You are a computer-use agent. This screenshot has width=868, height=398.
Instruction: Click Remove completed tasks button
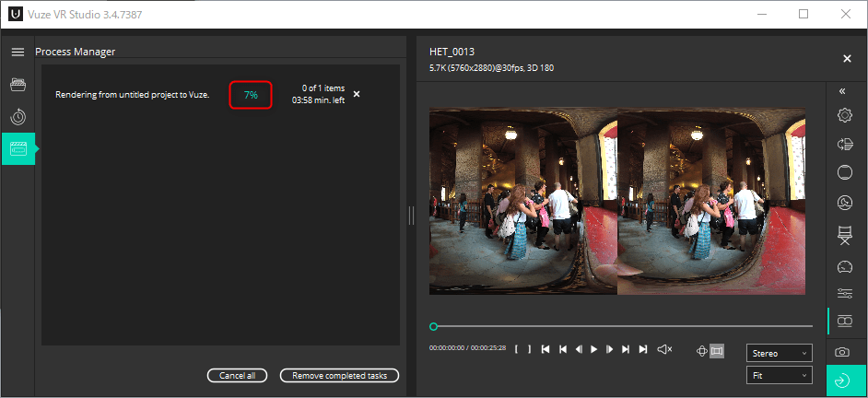(x=339, y=375)
